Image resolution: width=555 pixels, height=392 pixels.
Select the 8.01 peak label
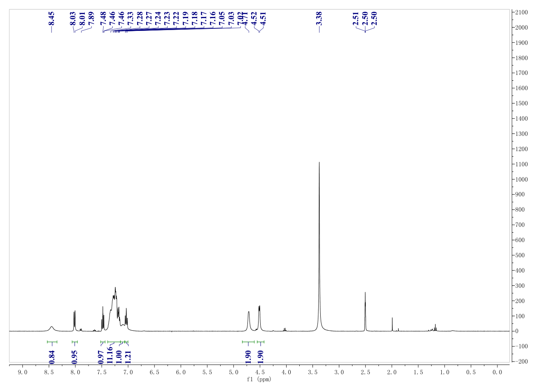tap(82, 18)
